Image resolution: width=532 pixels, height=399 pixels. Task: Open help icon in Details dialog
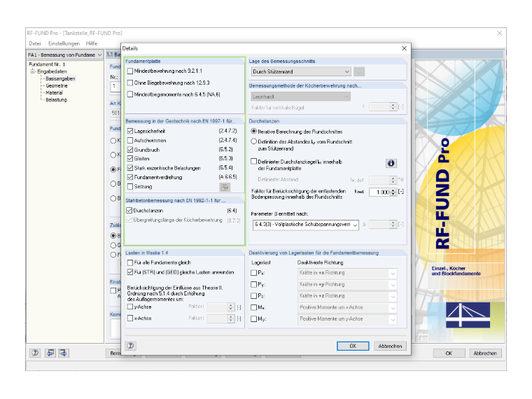(x=131, y=345)
